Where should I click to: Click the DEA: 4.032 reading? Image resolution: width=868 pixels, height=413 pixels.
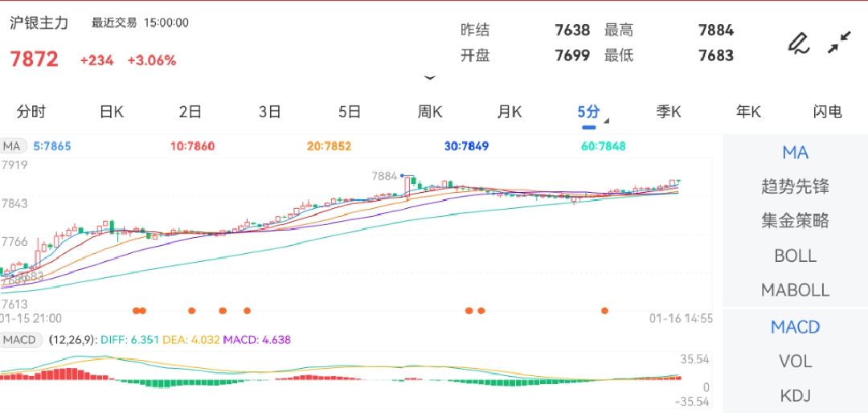point(191,339)
